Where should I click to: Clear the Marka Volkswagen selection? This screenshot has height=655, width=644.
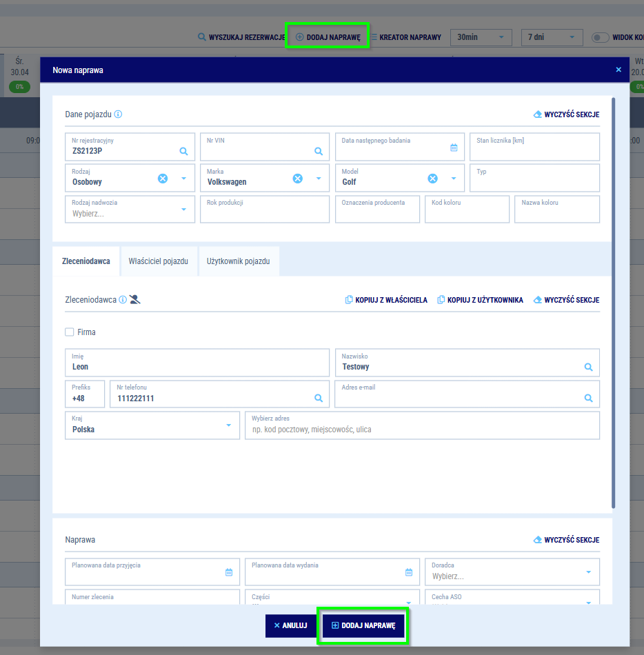pos(298,179)
